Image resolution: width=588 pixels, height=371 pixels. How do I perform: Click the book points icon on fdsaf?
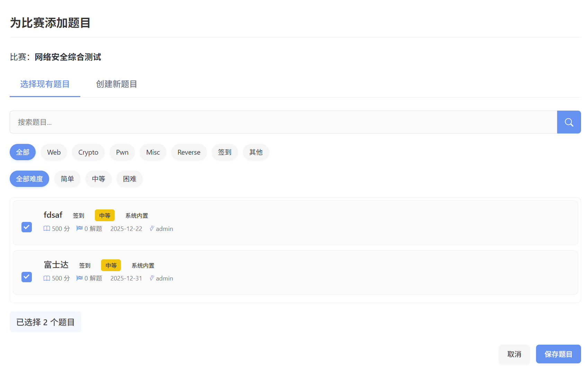[x=47, y=228]
